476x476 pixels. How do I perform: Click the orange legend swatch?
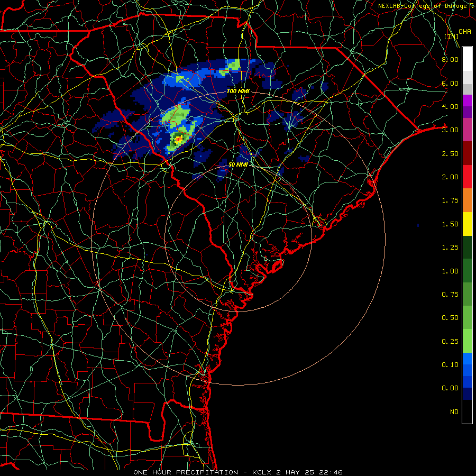pyautogui.click(x=467, y=200)
